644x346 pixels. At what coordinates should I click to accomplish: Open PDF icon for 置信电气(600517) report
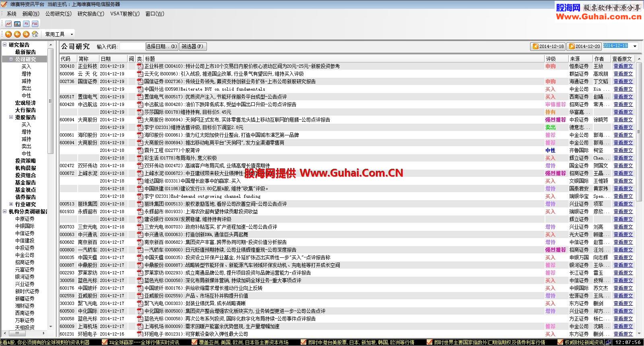(140, 97)
